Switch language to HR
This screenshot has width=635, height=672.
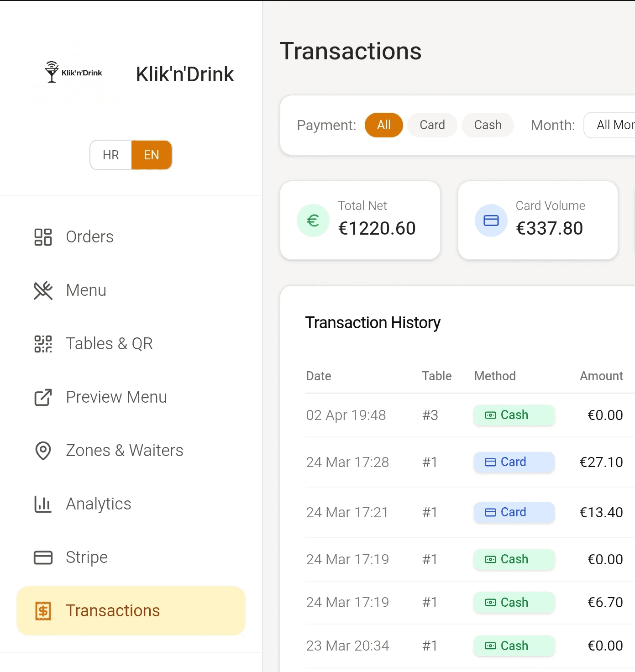[111, 155]
